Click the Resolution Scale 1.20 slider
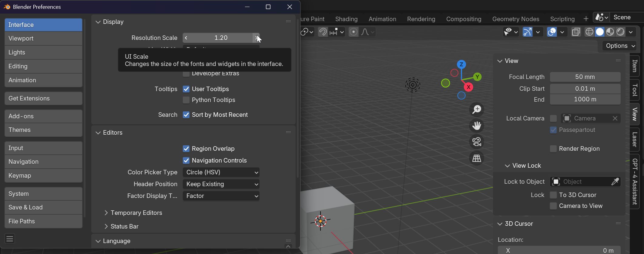 tap(221, 38)
